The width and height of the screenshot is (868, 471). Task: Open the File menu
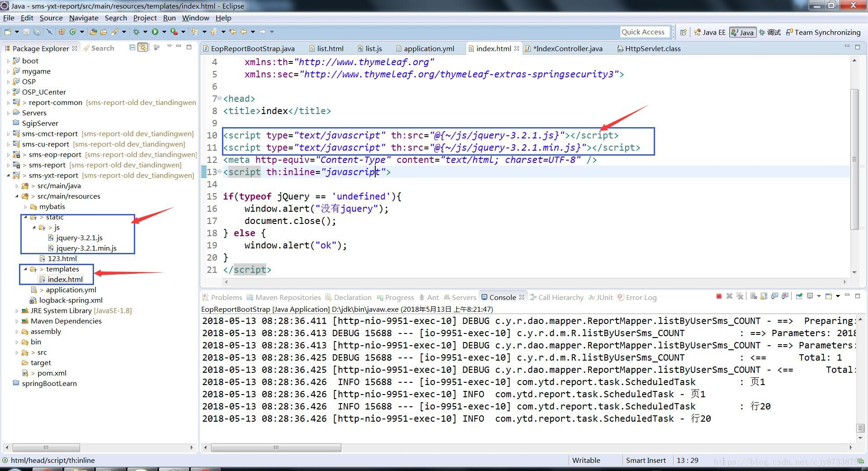(9, 18)
